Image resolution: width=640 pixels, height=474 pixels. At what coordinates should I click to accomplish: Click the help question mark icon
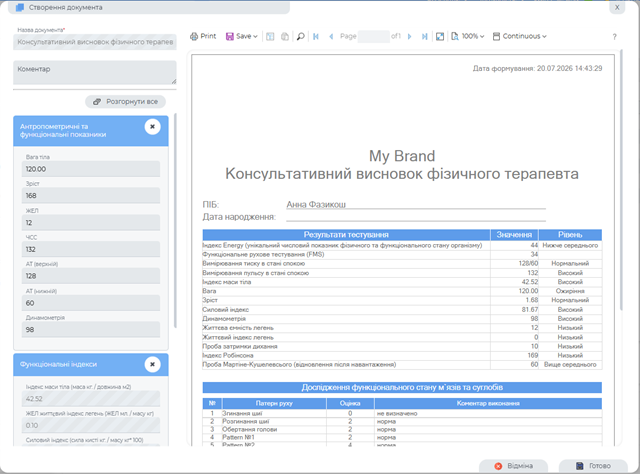[x=614, y=37]
